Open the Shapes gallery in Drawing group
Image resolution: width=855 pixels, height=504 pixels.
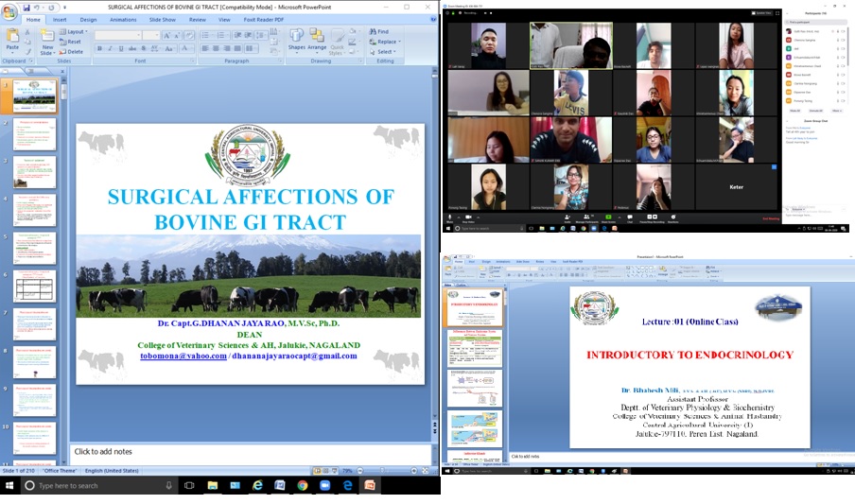tap(296, 41)
